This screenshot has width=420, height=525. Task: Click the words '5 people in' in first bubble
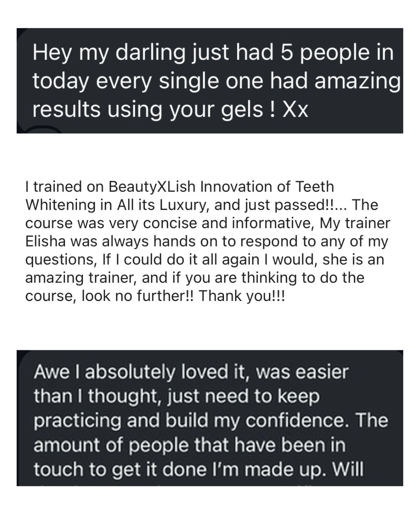[x=336, y=52]
